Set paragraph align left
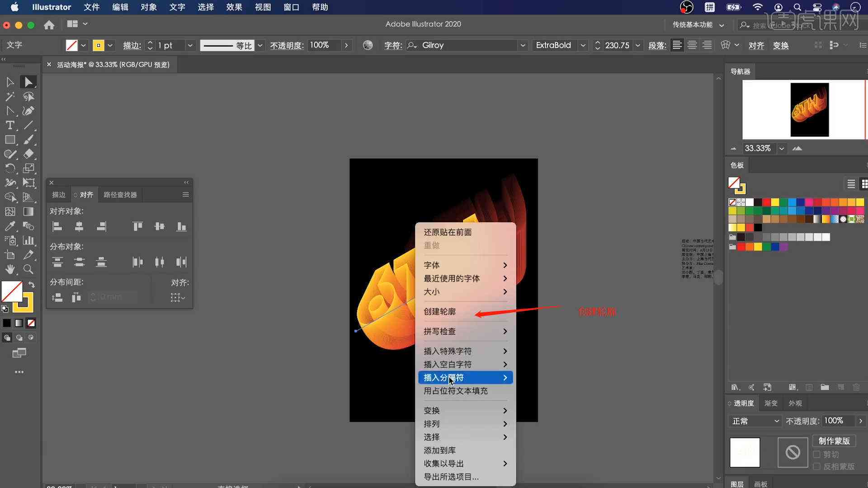The width and height of the screenshot is (868, 488). coord(677,45)
